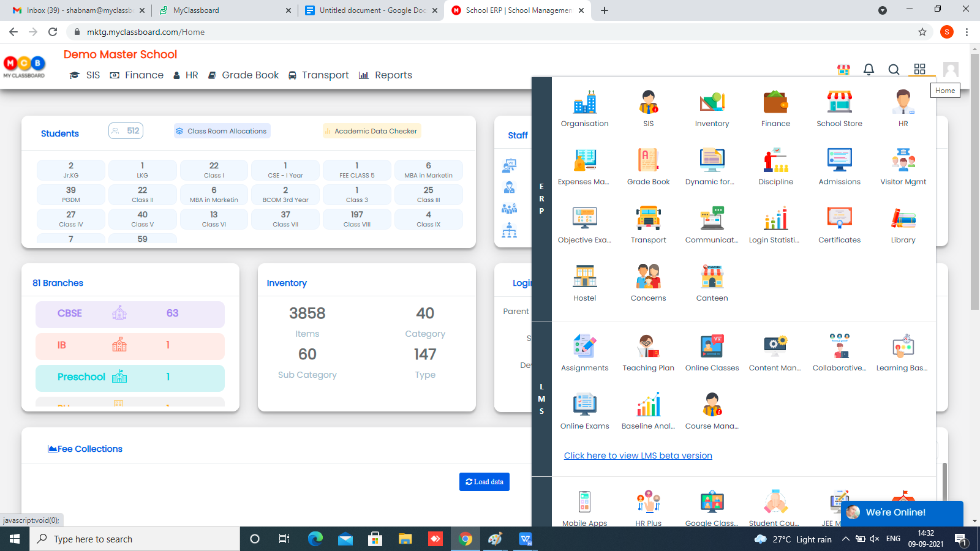Open the Baseline Analysis icon
980x551 pixels.
648,405
